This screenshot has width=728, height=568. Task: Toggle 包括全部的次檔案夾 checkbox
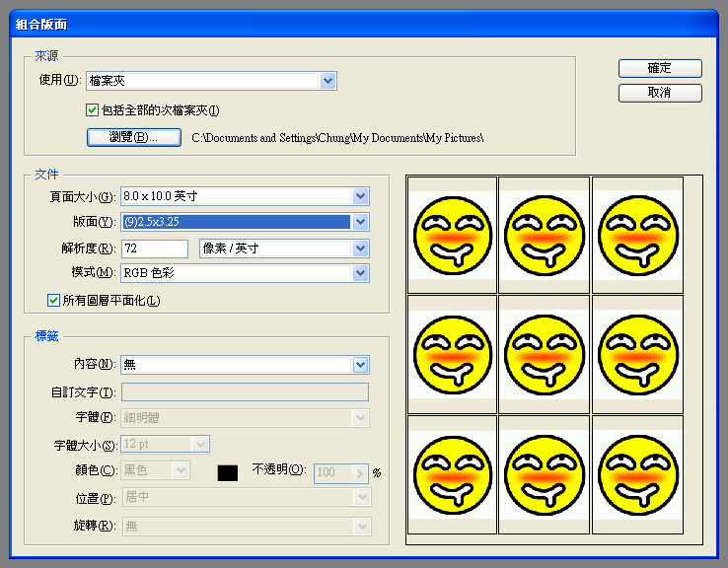(93, 110)
